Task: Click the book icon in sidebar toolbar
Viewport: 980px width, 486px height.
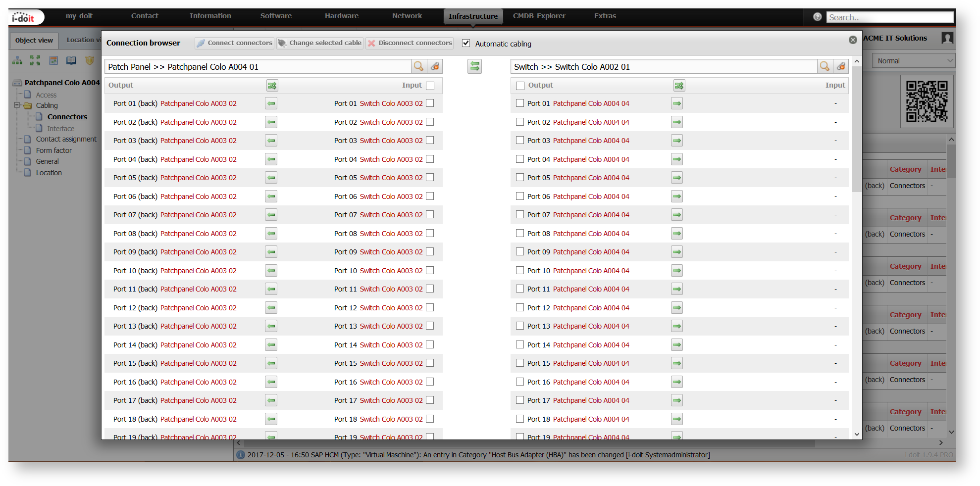Action: pyautogui.click(x=71, y=60)
